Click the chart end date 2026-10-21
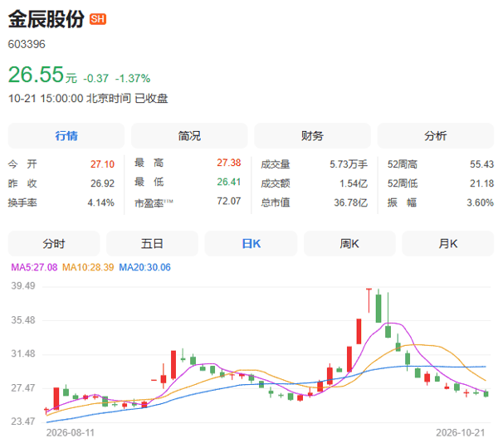498x448 pixels. (x=461, y=433)
